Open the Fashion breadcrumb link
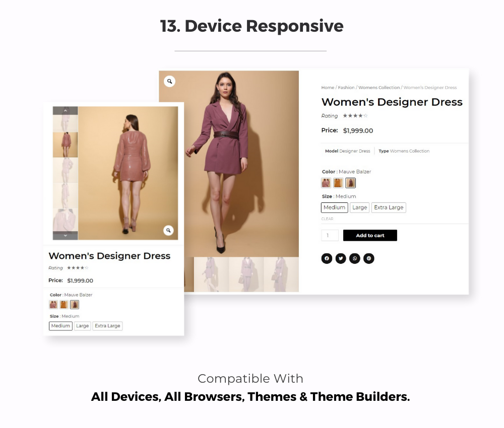The width and height of the screenshot is (504, 428). point(346,87)
